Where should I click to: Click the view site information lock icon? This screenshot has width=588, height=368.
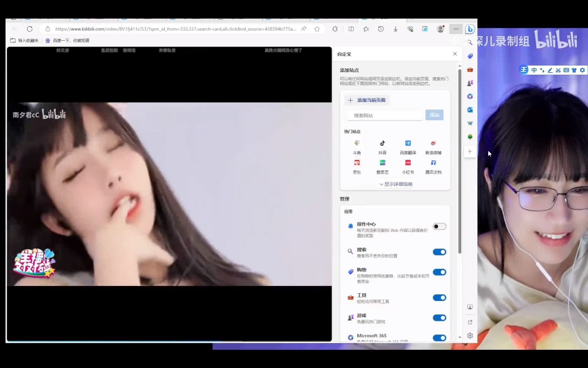tap(48, 29)
